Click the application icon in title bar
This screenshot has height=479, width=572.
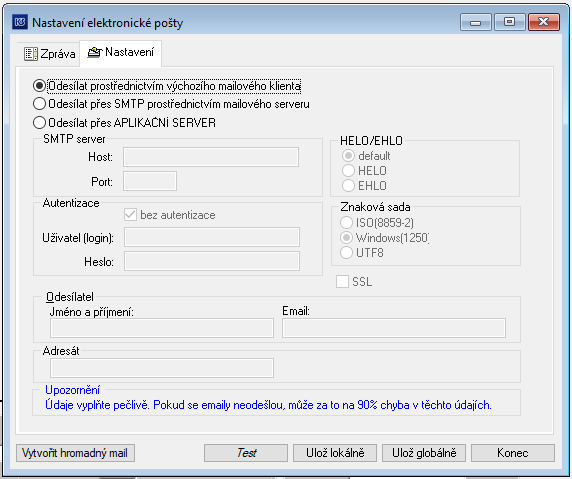[x=20, y=22]
